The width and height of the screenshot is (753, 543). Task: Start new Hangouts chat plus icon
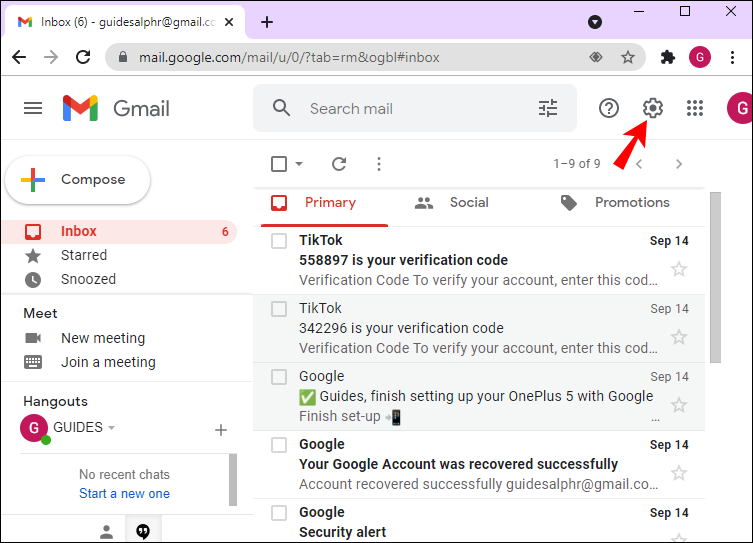221,430
